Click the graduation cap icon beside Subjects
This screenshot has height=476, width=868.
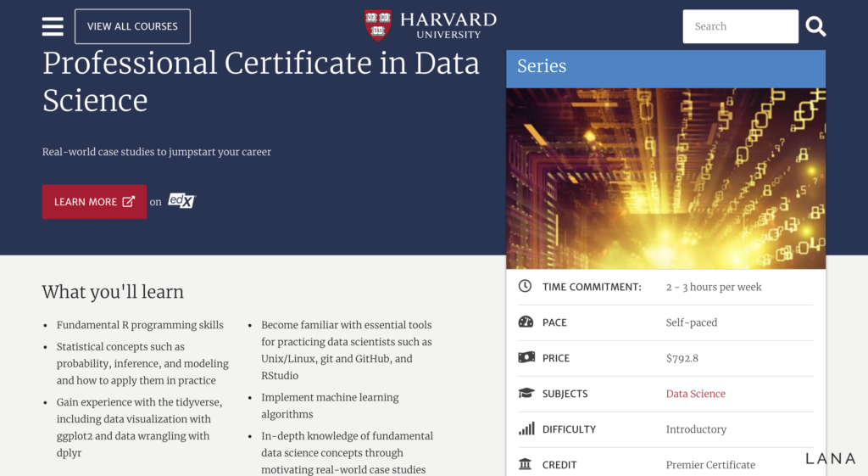coord(526,393)
